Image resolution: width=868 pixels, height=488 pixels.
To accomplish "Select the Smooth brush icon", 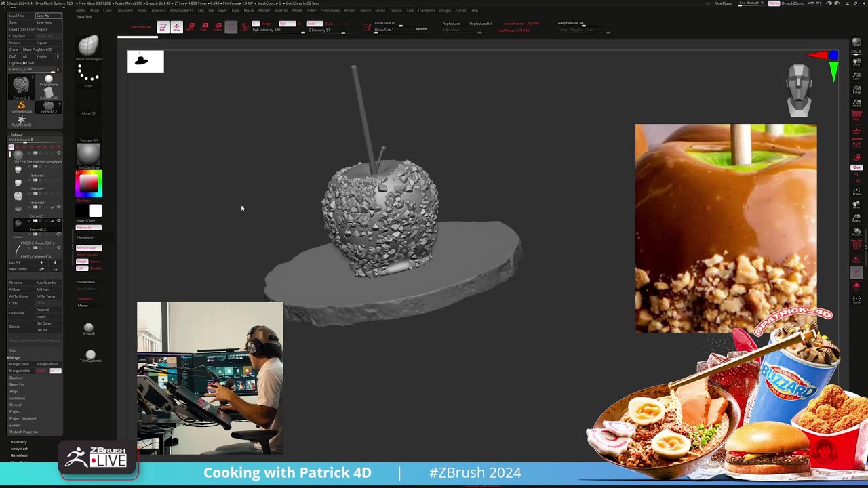I will pos(88,329).
